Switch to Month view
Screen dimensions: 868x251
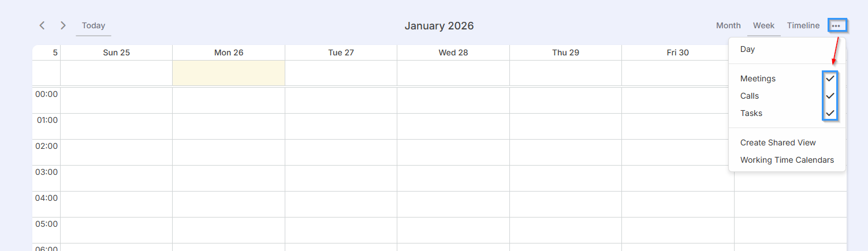coord(728,25)
